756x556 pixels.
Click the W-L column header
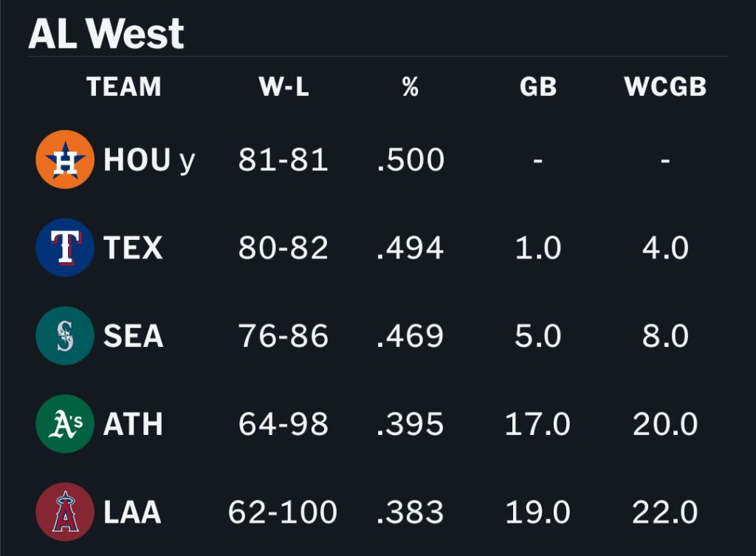(283, 87)
